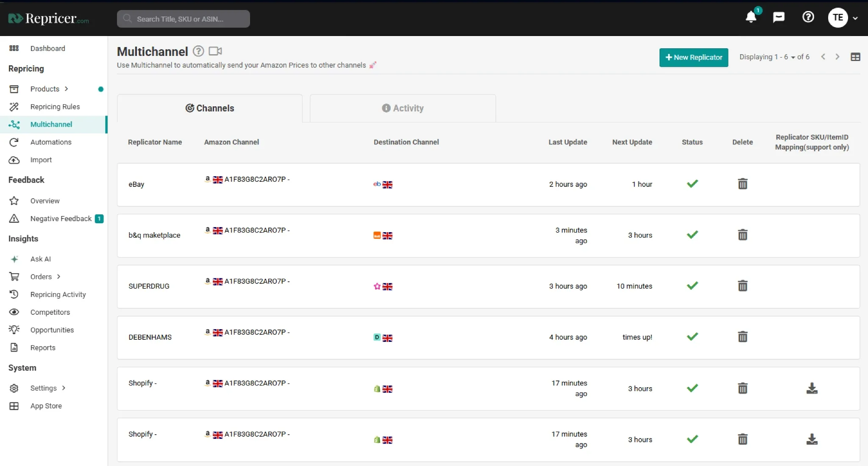Click the 'times up!' next update value
This screenshot has width=868, height=466.
[637, 337]
